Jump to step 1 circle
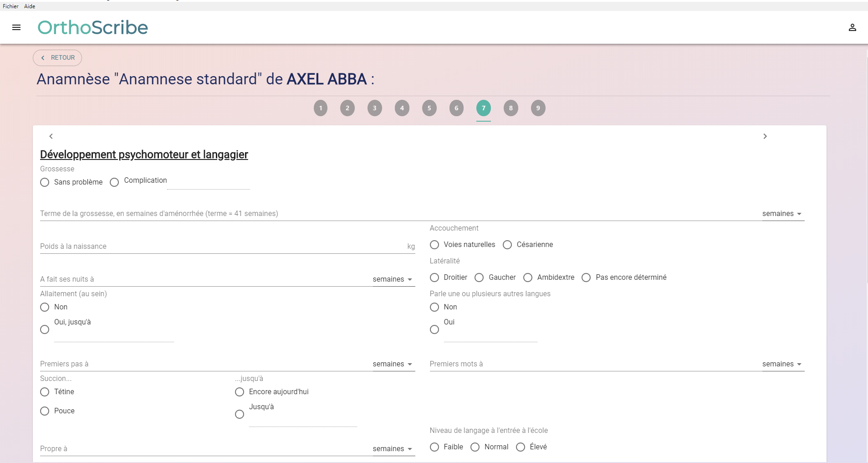 [x=321, y=108]
